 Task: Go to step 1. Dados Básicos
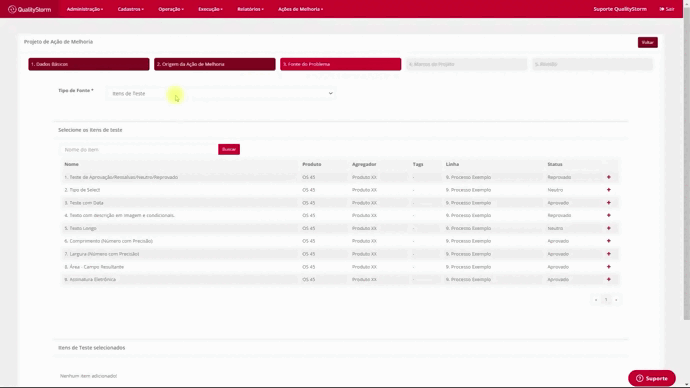click(89, 64)
